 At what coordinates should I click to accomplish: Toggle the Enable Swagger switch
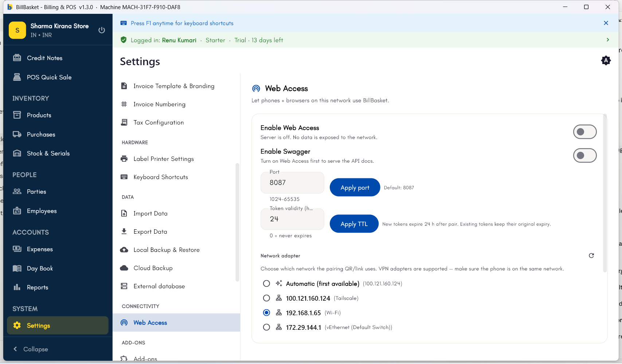(584, 155)
